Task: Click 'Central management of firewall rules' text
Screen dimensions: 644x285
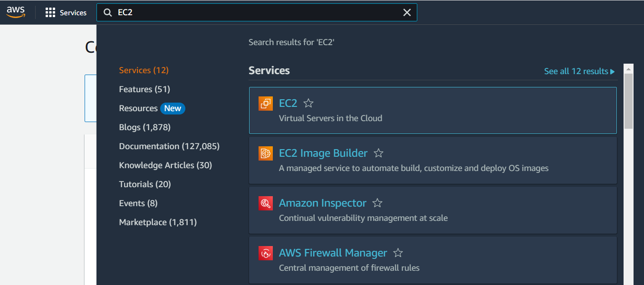Action: (349, 268)
